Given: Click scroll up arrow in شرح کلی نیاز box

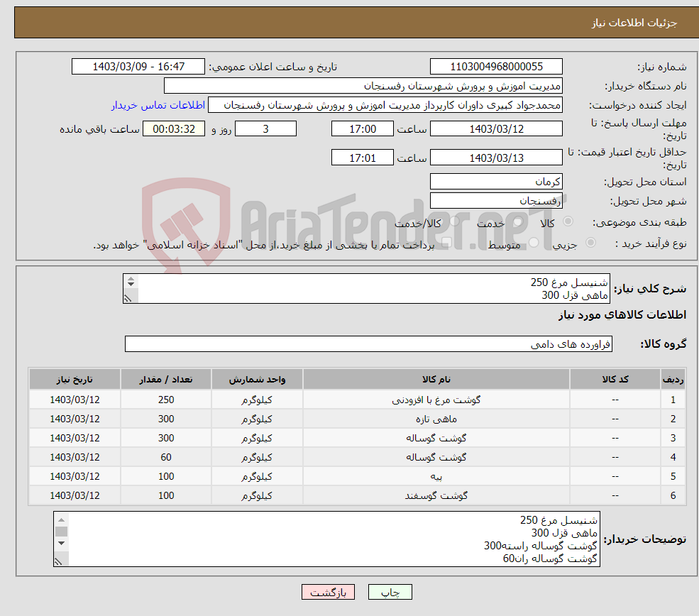Looking at the screenshot, I should click(131, 279).
